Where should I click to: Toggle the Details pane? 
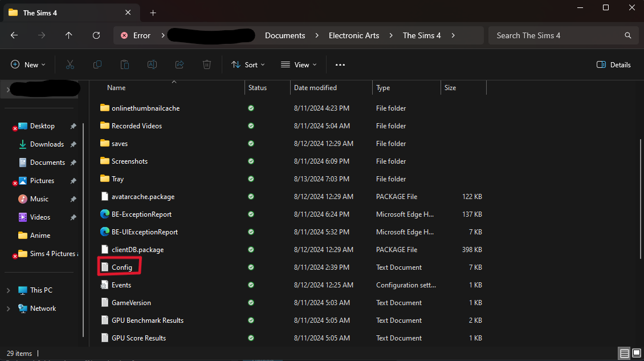(614, 64)
